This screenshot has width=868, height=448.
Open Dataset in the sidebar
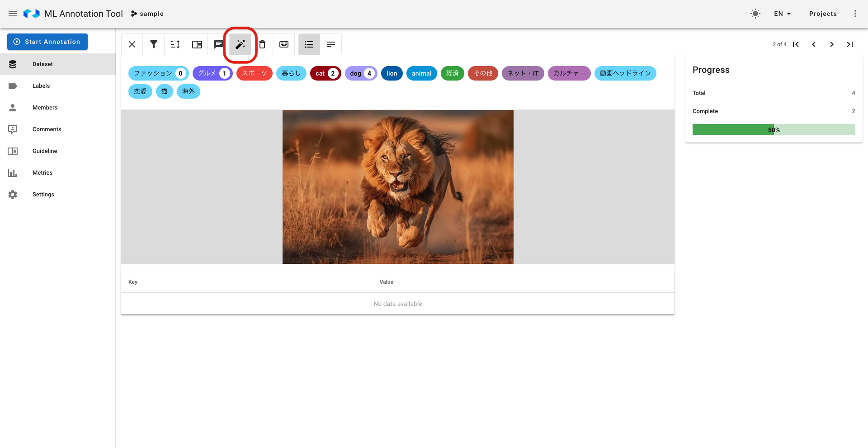[58, 64]
